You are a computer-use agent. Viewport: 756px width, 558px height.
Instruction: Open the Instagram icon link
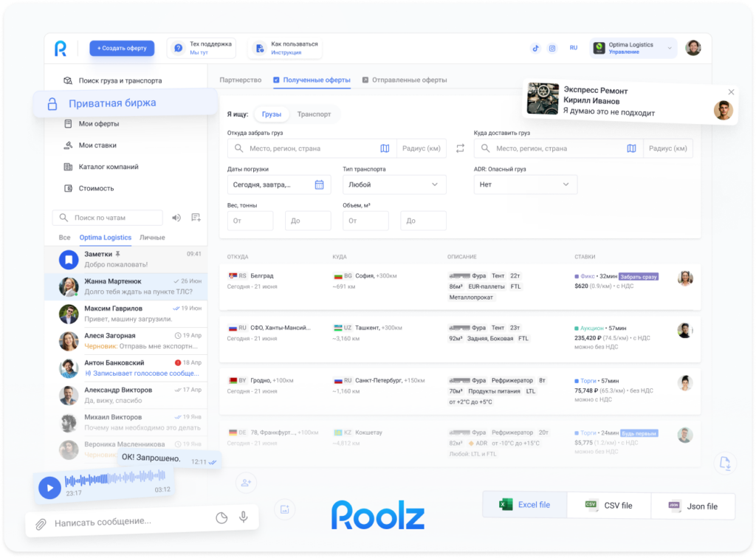[x=551, y=48]
